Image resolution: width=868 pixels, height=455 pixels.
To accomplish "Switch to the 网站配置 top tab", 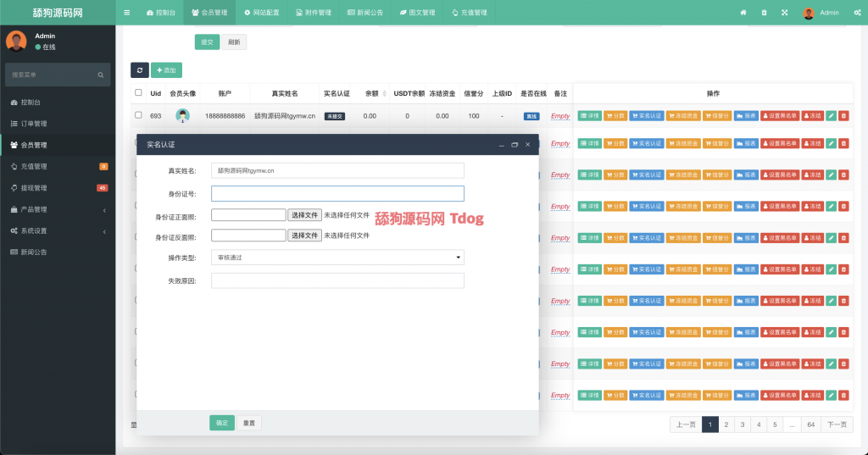I will pyautogui.click(x=260, y=13).
